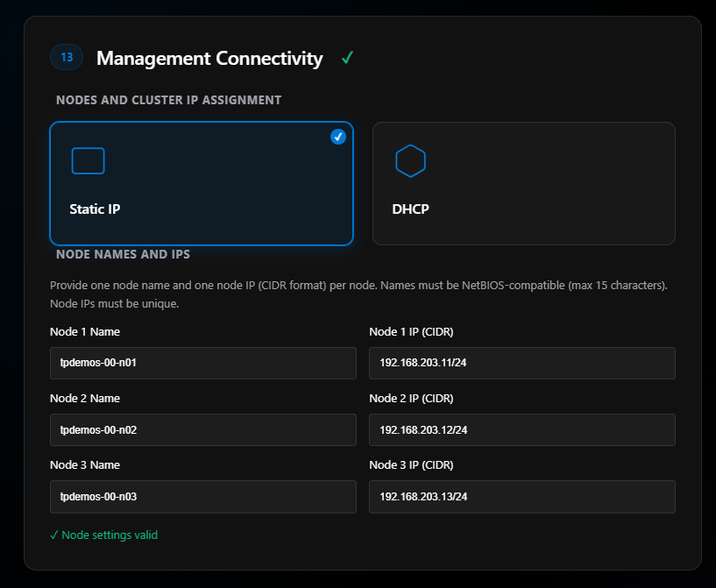Click the Node settings valid status message
The width and height of the screenshot is (716, 588).
point(104,535)
